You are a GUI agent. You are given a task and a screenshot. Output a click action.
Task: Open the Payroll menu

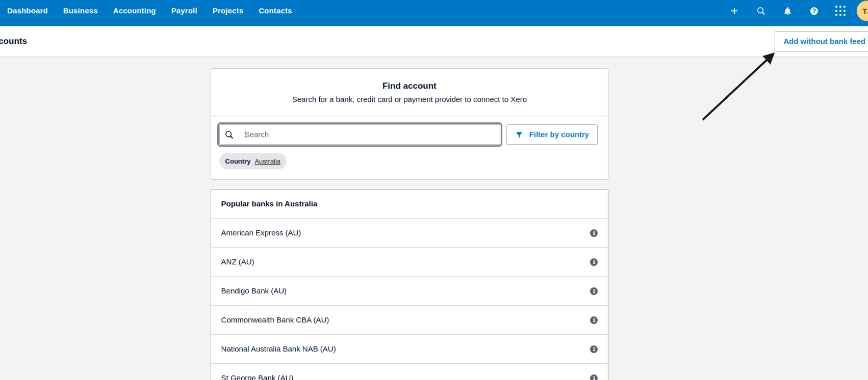pyautogui.click(x=184, y=11)
